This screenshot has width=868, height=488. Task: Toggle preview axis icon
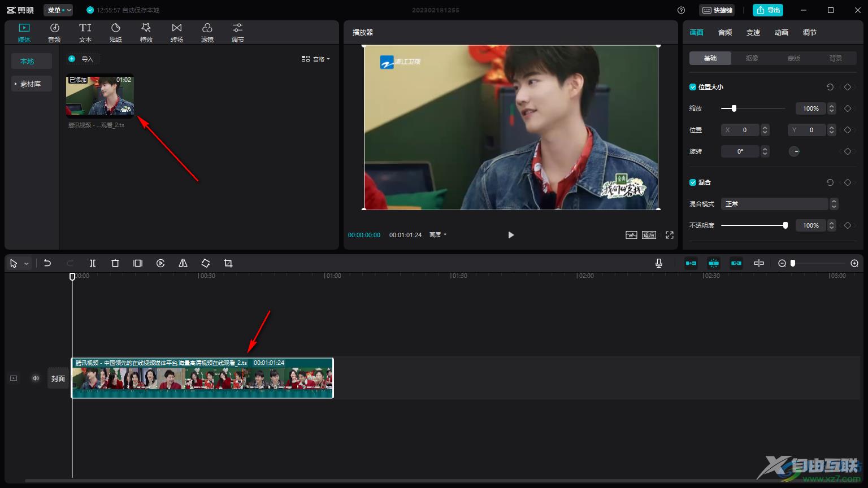coord(759,263)
